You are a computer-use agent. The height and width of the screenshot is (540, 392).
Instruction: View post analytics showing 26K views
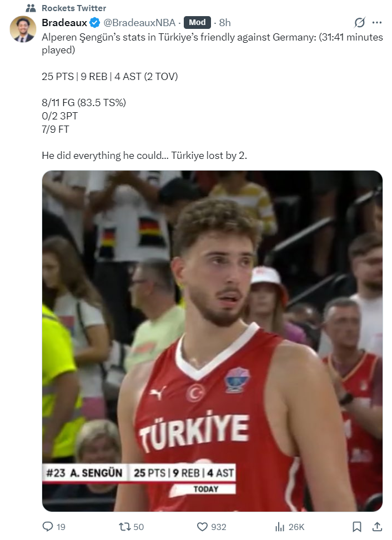290,527
